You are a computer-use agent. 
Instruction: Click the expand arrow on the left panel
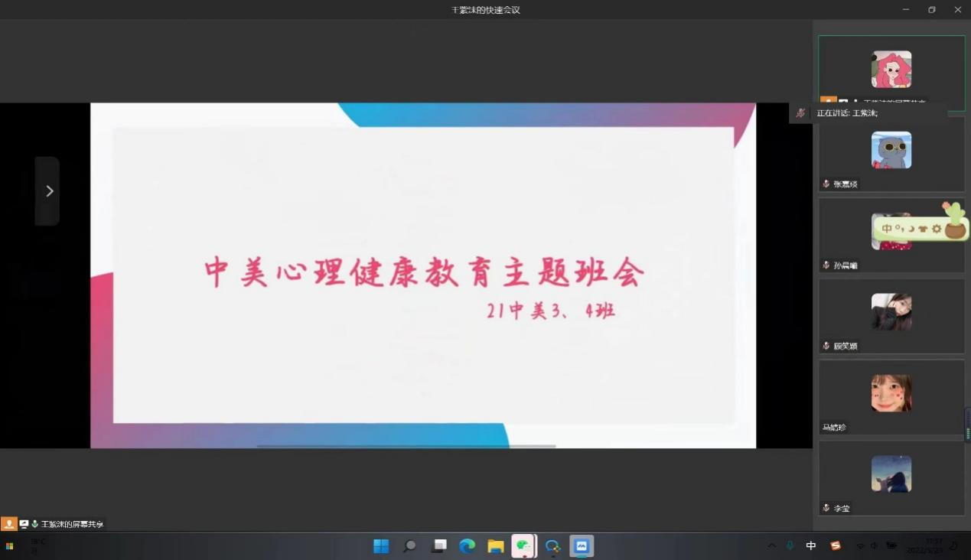pyautogui.click(x=48, y=191)
